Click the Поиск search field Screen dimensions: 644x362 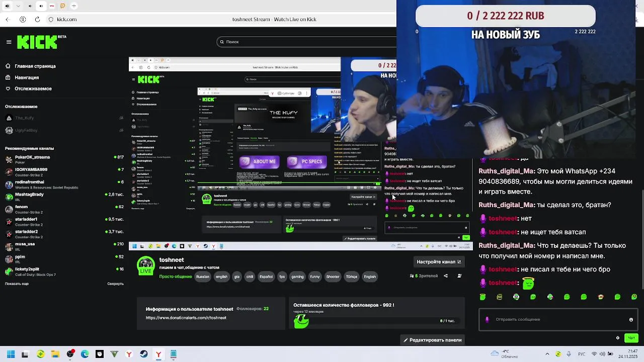pos(307,42)
